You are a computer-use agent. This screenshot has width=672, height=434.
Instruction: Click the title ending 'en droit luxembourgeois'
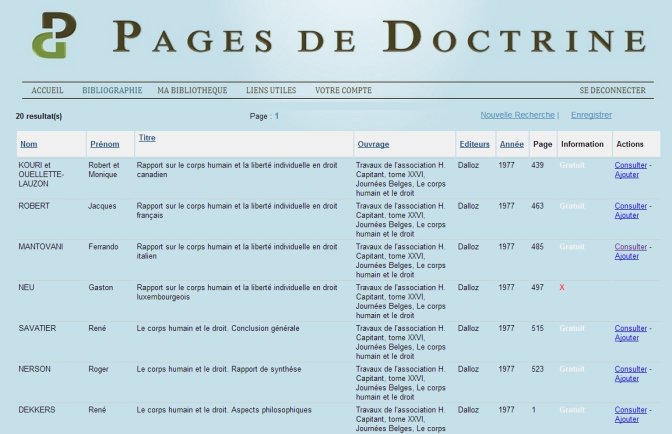click(x=237, y=292)
